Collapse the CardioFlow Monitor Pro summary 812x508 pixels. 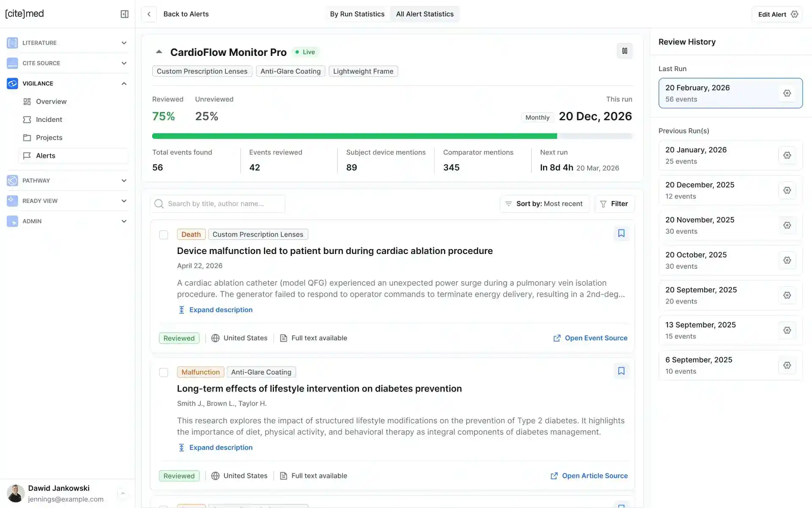pyautogui.click(x=159, y=52)
